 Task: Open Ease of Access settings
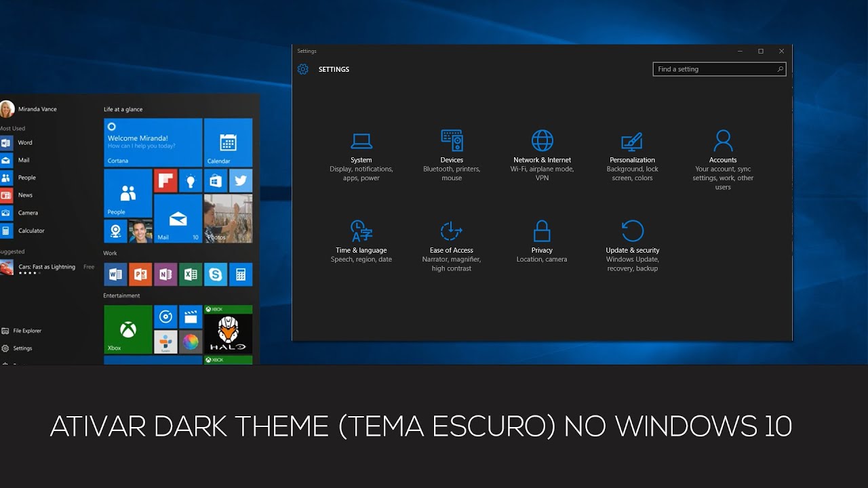click(452, 245)
